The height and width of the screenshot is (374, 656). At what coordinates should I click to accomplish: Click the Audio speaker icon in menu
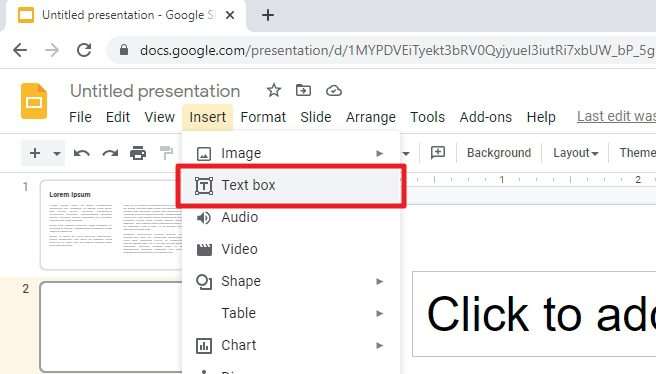tap(204, 218)
